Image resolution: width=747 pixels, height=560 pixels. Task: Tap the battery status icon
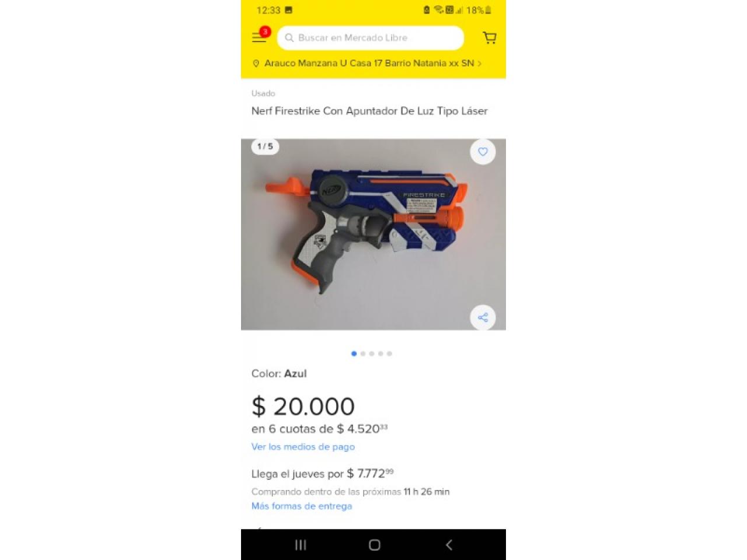(488, 10)
